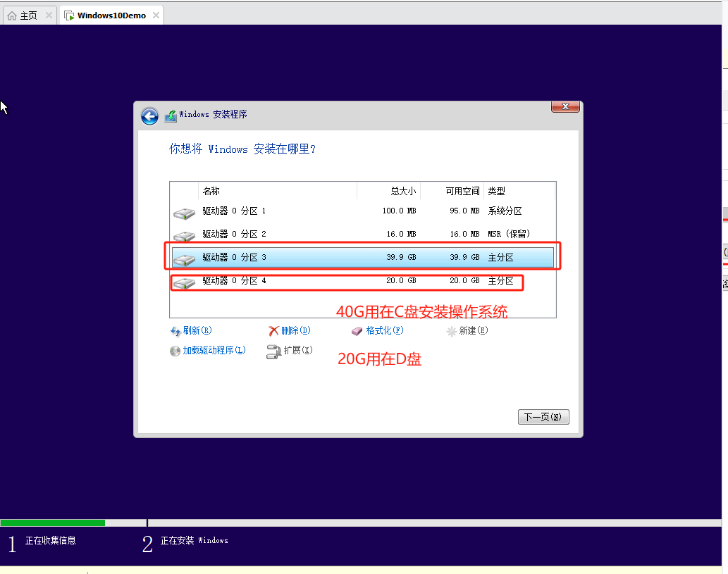
Task: Click the Windows Setup icon in title bar
Action: (x=171, y=116)
